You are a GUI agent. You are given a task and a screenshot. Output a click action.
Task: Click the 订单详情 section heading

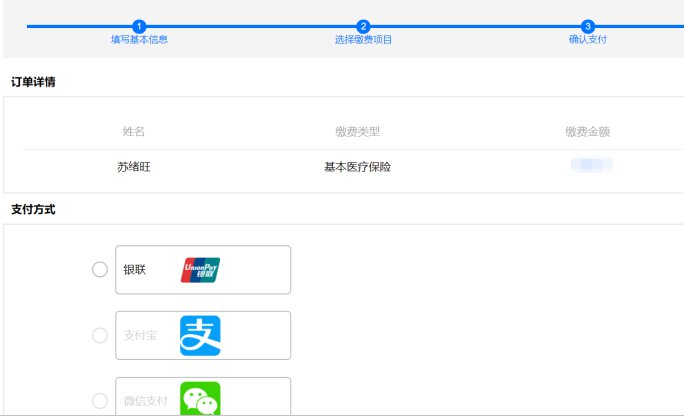click(x=33, y=82)
